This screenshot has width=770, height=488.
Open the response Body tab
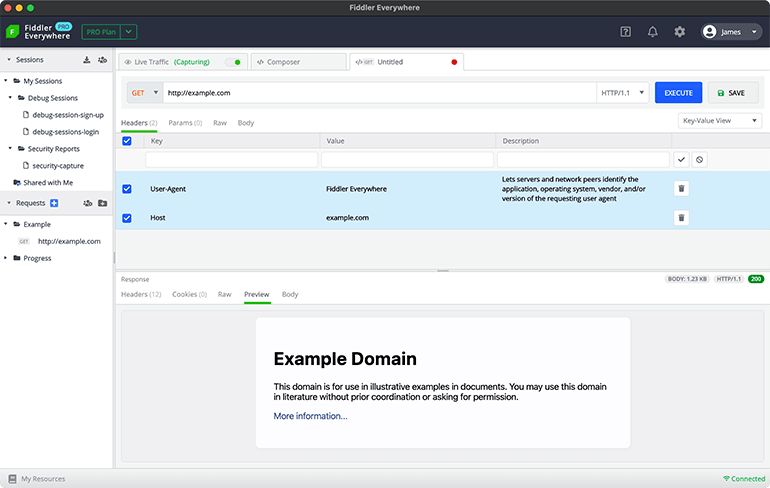(290, 294)
